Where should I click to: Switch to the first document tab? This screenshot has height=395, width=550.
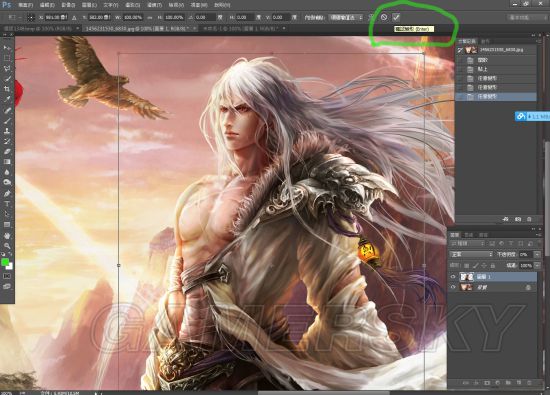coord(39,28)
